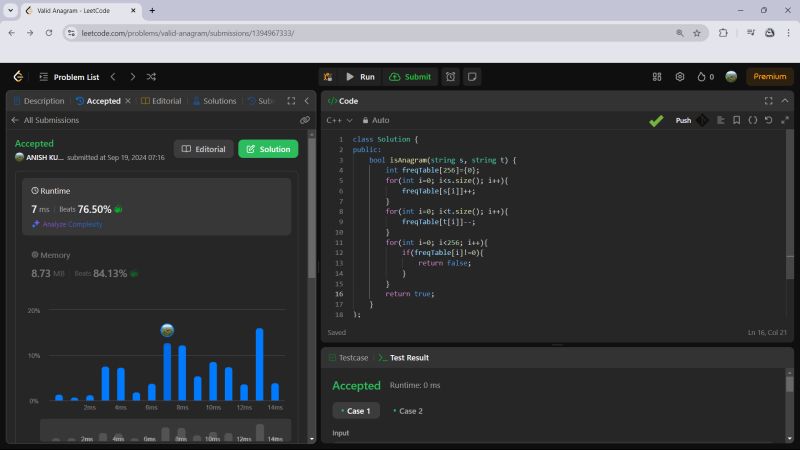The image size is (800, 450).
Task: Open the timer alarm clock icon
Action: [x=451, y=77]
